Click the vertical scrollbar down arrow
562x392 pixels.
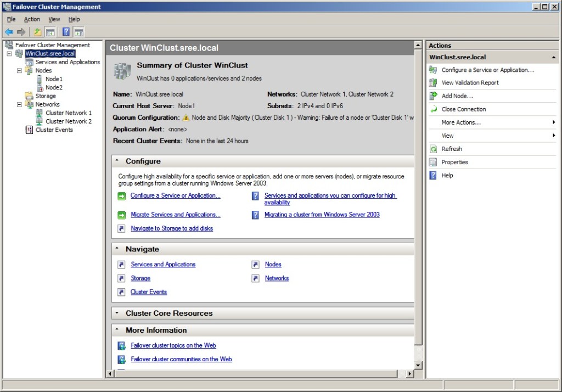coord(418,365)
